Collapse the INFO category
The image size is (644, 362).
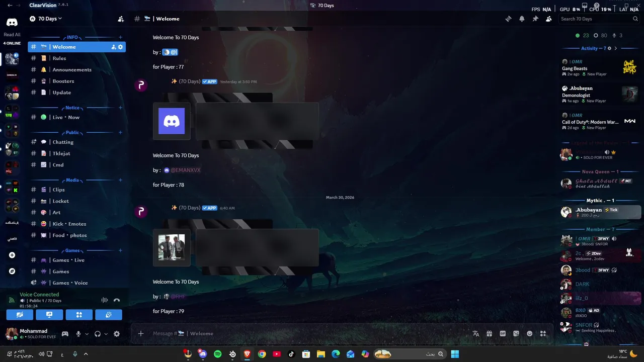[x=72, y=37]
